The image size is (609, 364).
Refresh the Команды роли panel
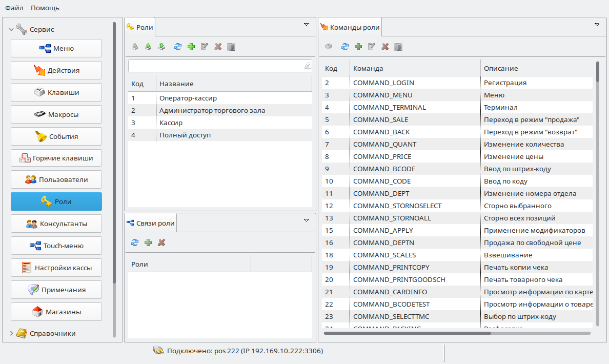345,47
